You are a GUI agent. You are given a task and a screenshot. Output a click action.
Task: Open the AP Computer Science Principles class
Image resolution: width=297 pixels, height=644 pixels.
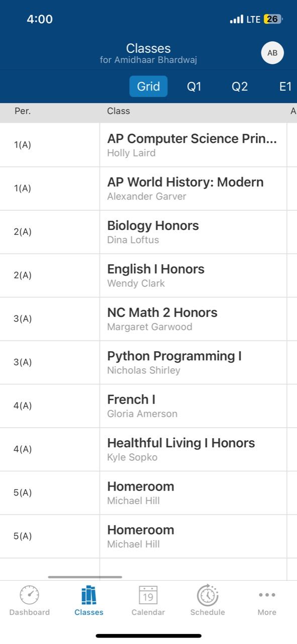coord(193,145)
